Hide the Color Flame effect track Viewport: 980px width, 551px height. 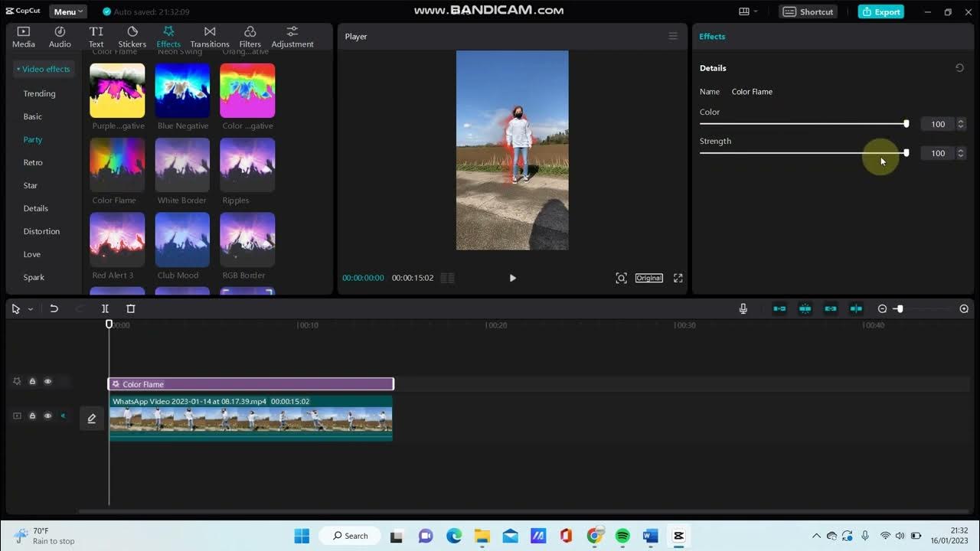pos(47,381)
